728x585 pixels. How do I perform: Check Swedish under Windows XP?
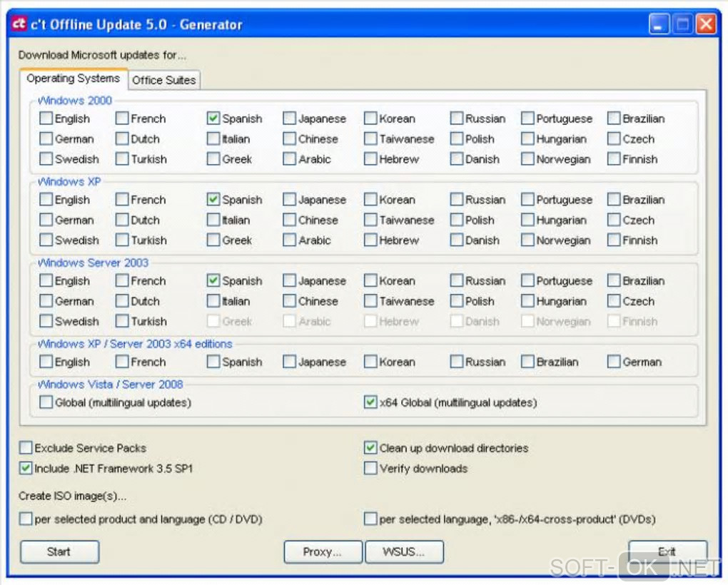point(46,240)
